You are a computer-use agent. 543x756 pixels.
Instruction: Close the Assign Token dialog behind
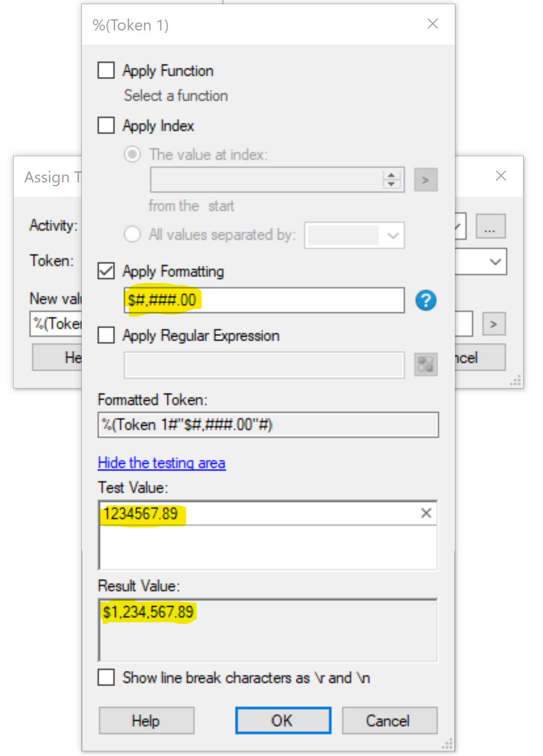[501, 176]
